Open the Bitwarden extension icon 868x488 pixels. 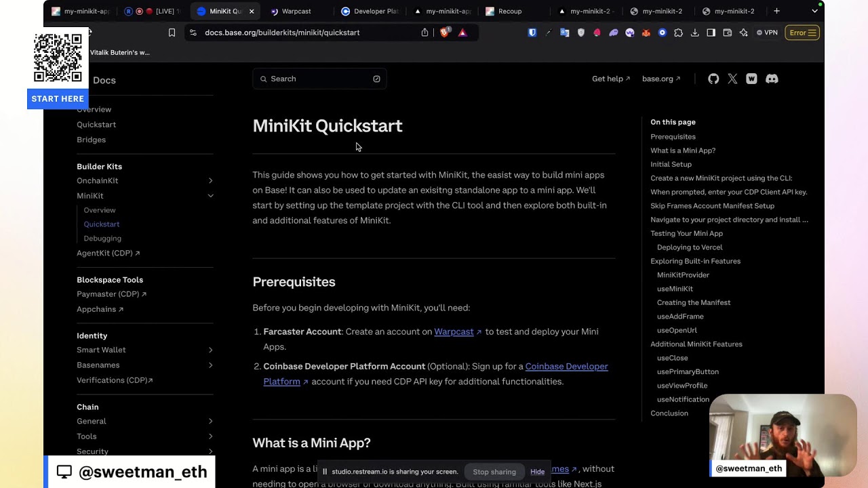[532, 33]
